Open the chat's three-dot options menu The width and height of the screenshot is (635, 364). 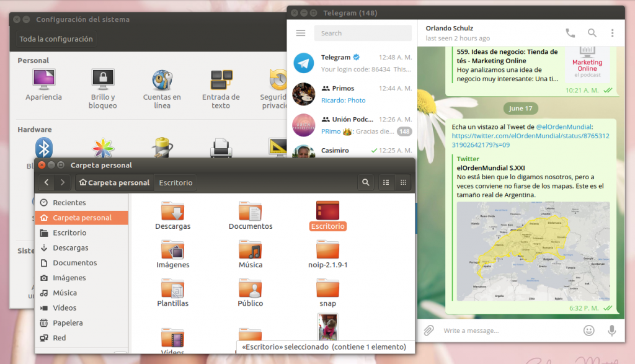(x=612, y=33)
